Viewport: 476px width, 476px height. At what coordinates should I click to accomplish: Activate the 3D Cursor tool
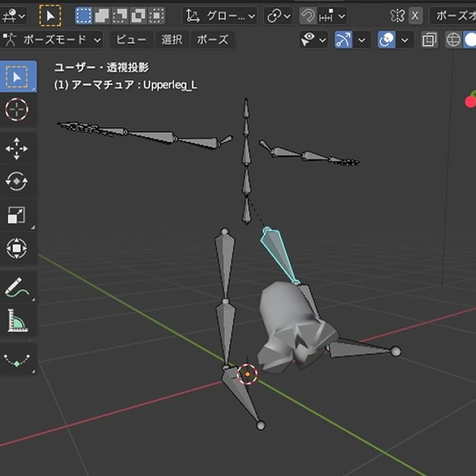(17, 110)
